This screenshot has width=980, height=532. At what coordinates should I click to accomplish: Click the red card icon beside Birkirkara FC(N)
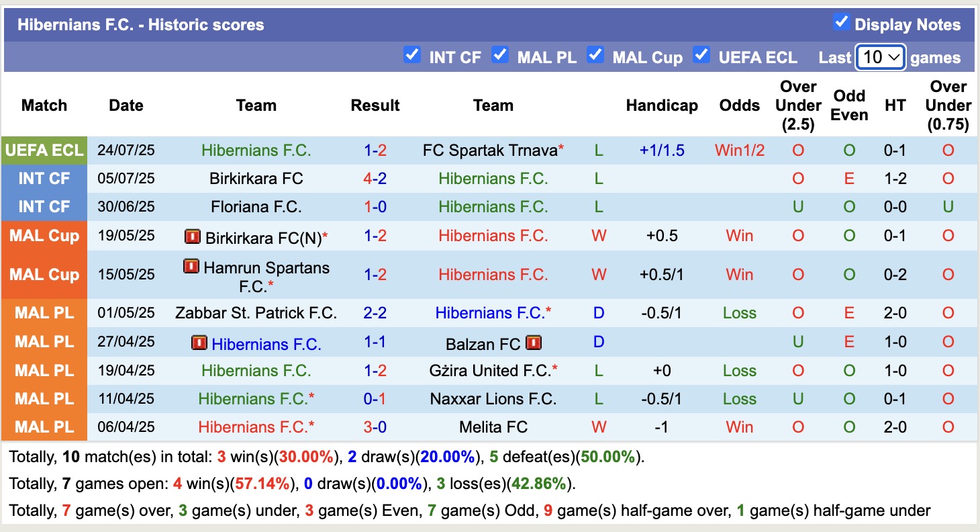pyautogui.click(x=193, y=236)
